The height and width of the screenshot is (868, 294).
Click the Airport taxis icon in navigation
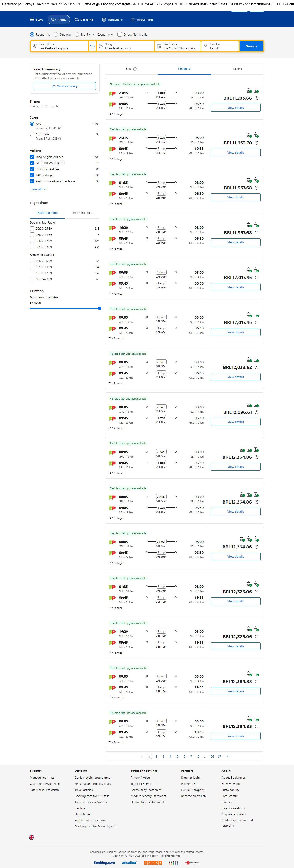tap(133, 20)
